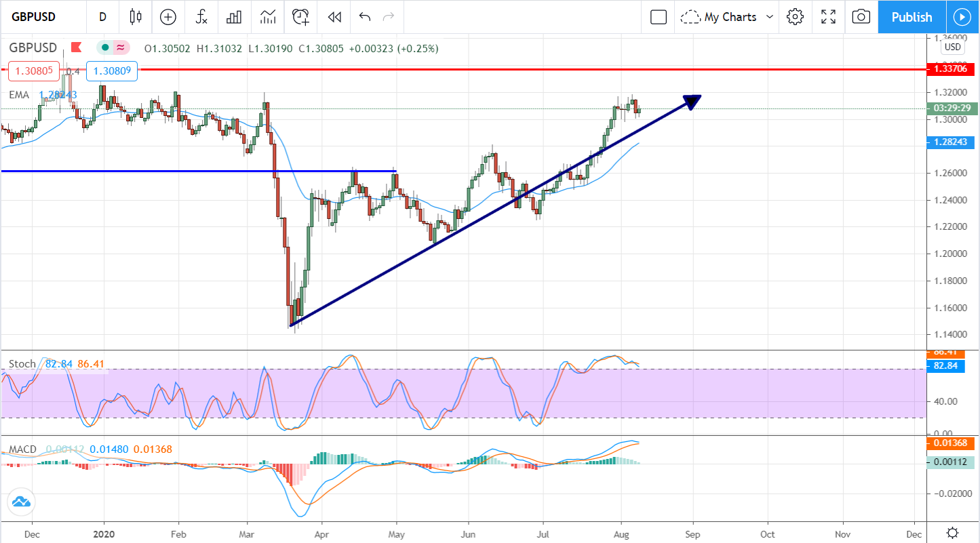Click the GBPUSD symbol search field
This screenshot has width=980, height=543.
click(42, 17)
